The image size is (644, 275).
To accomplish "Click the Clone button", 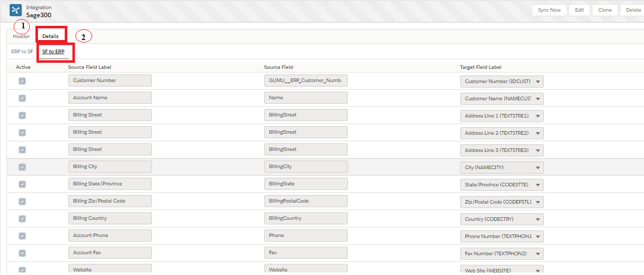I will pos(605,10).
